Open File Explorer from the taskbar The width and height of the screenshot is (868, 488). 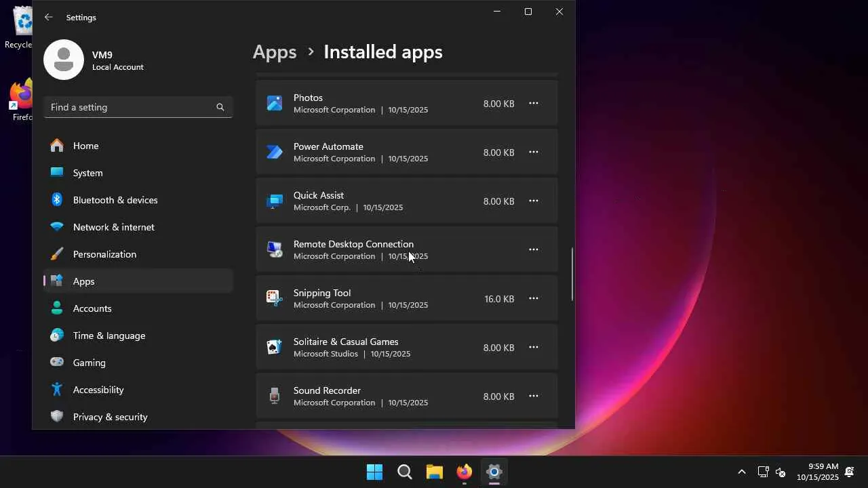pos(435,472)
